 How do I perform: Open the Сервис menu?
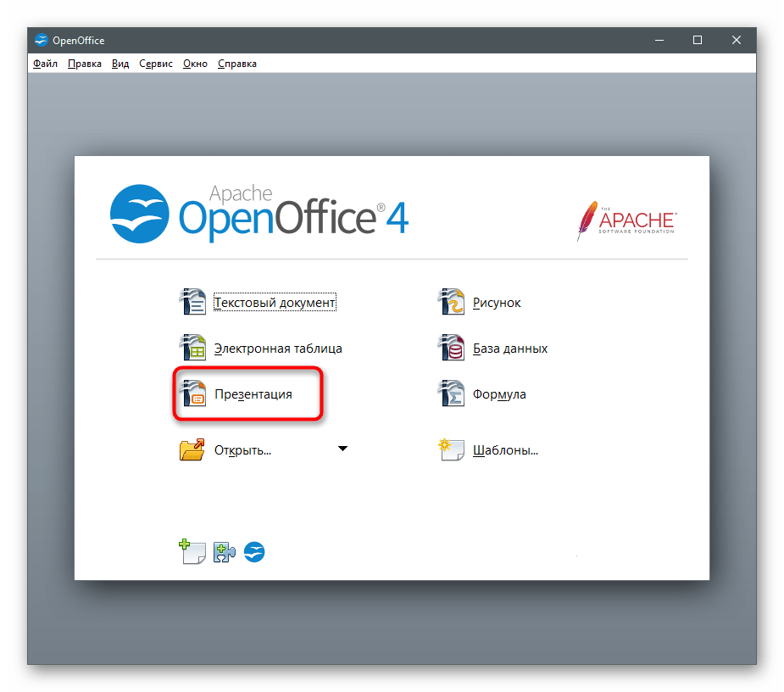(x=156, y=64)
